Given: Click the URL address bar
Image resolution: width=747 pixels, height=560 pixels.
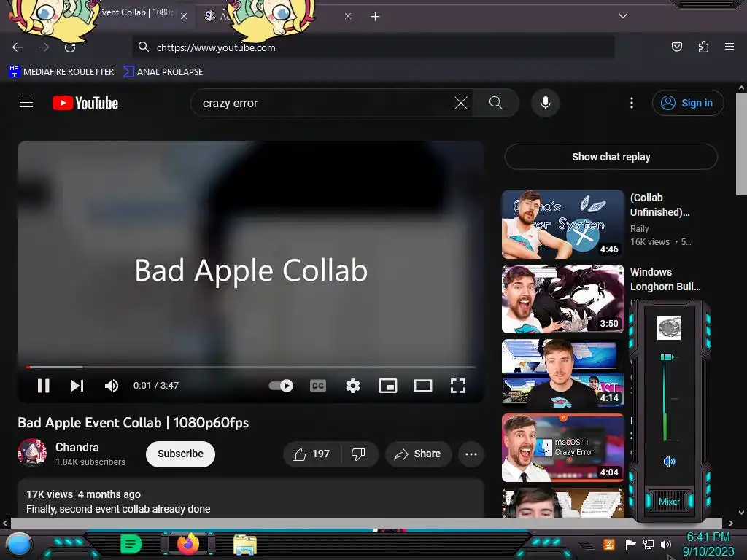Looking at the screenshot, I should (x=373, y=47).
